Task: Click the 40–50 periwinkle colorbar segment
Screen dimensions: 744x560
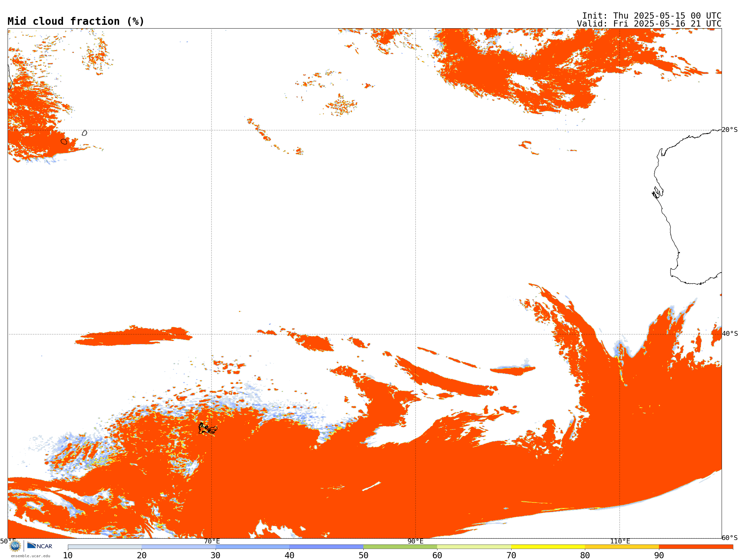Action: (326, 547)
